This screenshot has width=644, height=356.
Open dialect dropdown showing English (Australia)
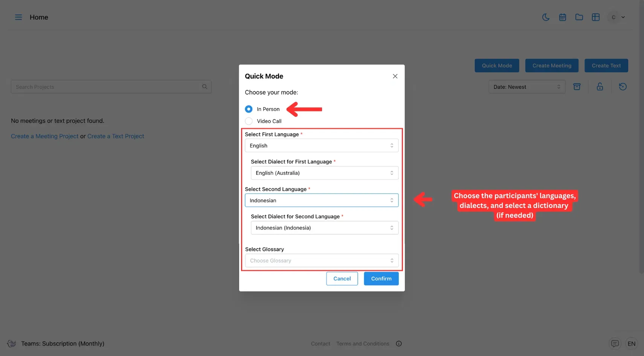coord(325,173)
